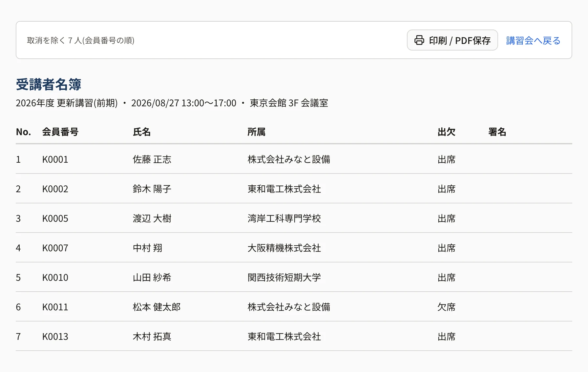Screen dimensions: 588x372
Task: Click the affiliation 湾岸工科専門学校
Action: click(284, 218)
